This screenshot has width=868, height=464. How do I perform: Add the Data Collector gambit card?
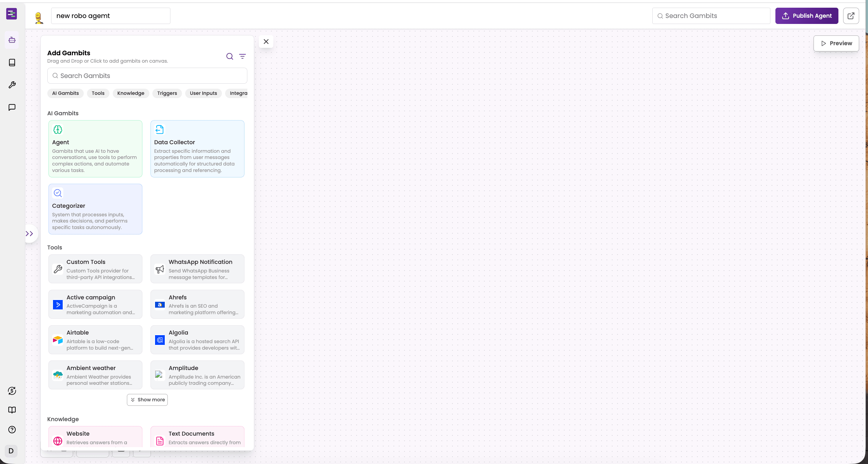tap(197, 149)
